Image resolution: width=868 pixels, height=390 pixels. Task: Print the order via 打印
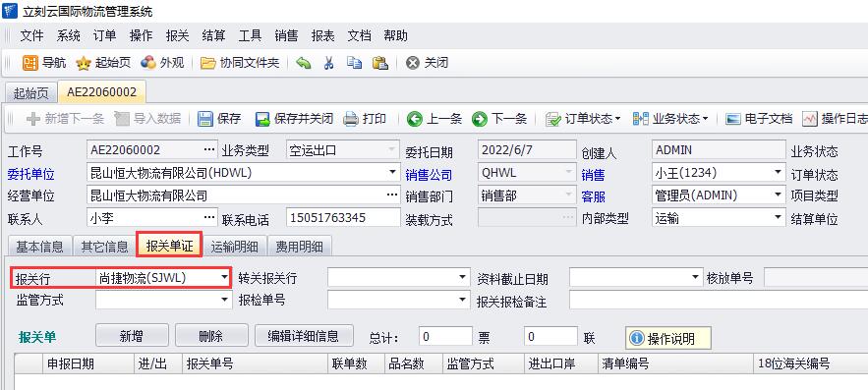coord(365,119)
